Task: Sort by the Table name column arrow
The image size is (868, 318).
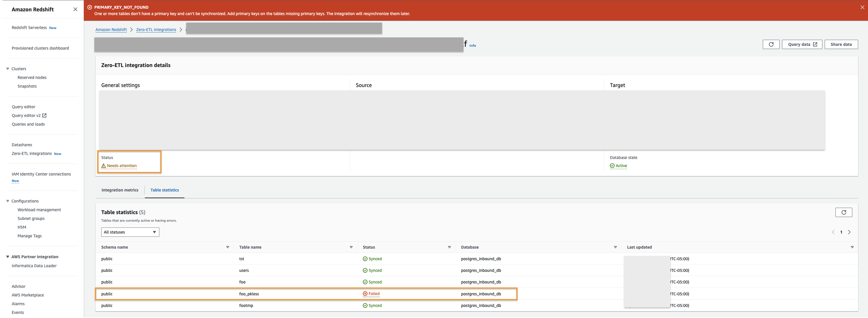Action: pos(351,247)
